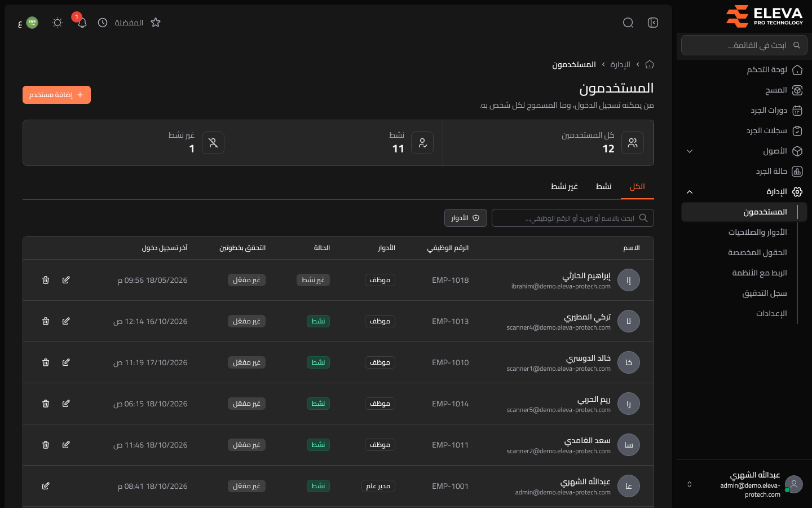This screenshot has height=508, width=812.
Task: Click the home breadcrumb icon
Action: click(650, 64)
